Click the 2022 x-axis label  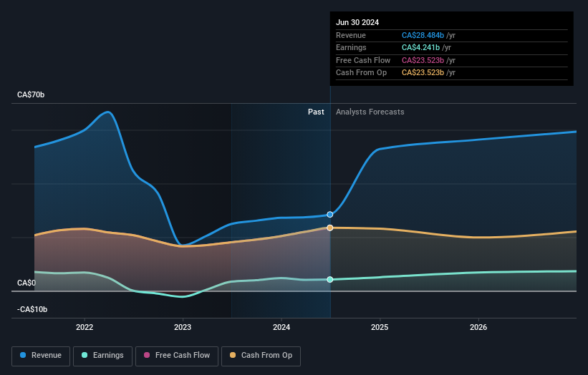pos(85,327)
